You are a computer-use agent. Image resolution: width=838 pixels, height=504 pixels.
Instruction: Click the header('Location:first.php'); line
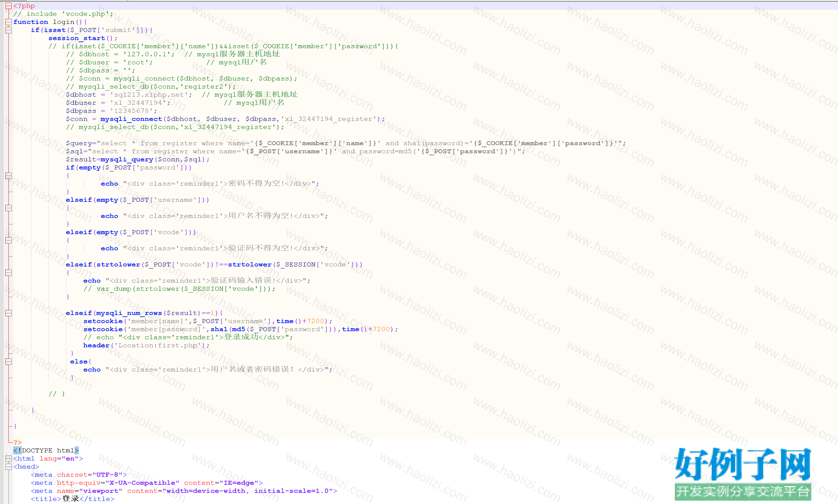pos(146,345)
